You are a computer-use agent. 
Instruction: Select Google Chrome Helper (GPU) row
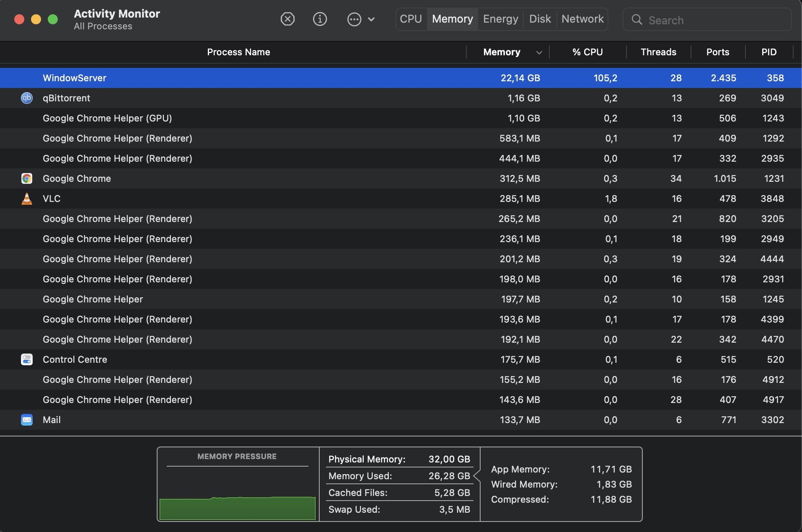point(401,118)
